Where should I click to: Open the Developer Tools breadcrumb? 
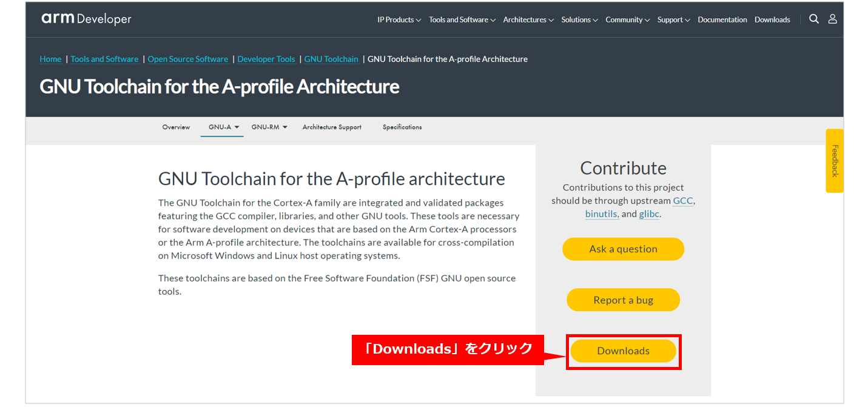(266, 59)
